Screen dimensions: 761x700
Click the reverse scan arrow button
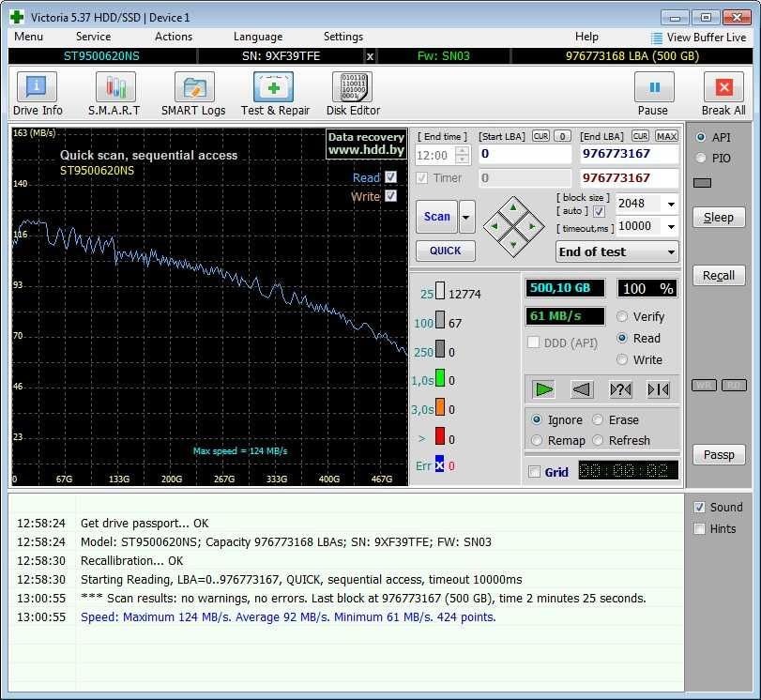582,389
